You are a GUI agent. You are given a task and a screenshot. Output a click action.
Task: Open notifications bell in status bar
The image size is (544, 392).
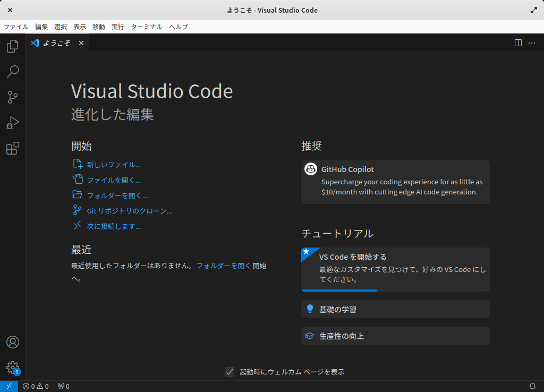532,386
